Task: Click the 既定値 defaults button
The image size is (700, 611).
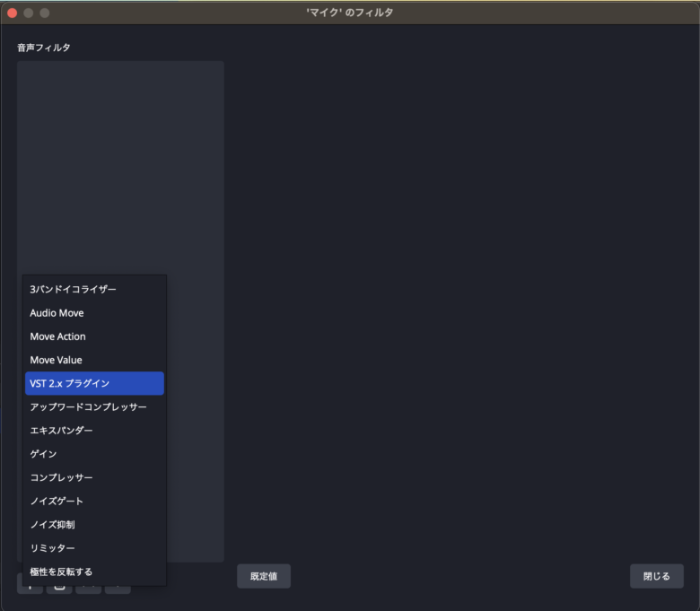Action: (264, 576)
